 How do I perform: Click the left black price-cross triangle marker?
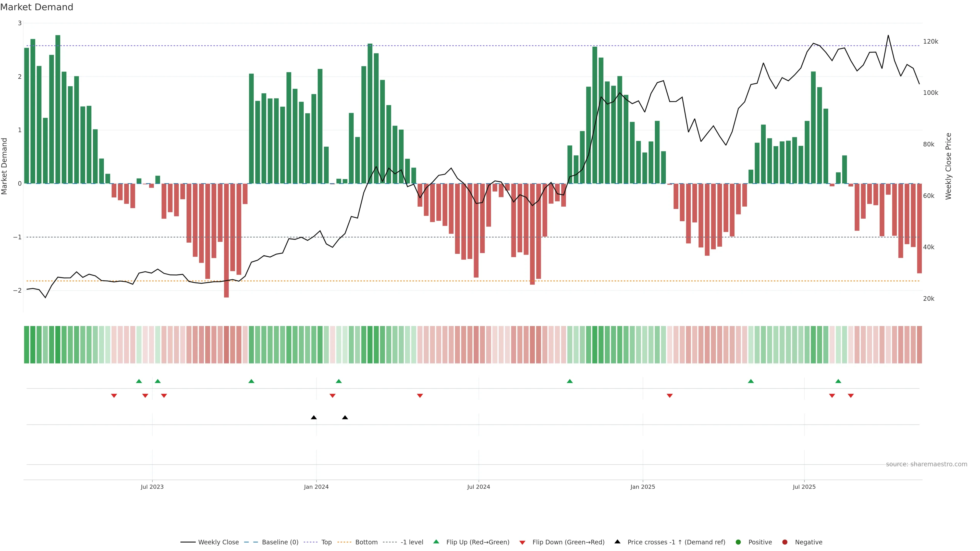click(x=313, y=418)
